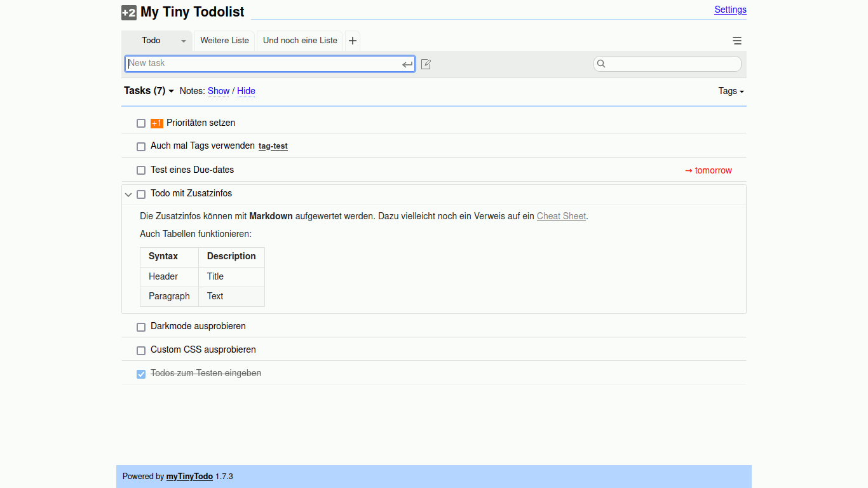Focus the New task input field
The width and height of the screenshot is (868, 488).
[264, 64]
